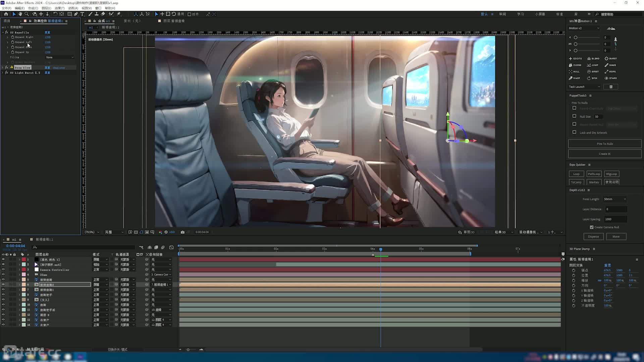Screen dimensions: 644x362
Task: Select the Brush tool
Action: [90, 14]
